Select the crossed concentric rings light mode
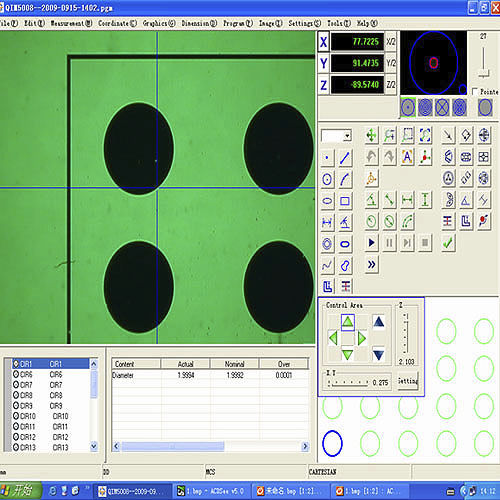Image resolution: width=500 pixels, height=500 pixels. [460, 108]
